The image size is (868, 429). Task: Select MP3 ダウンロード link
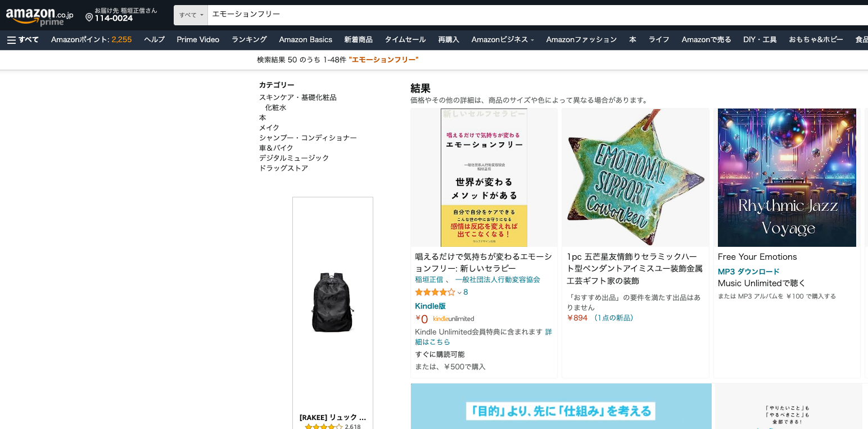point(749,272)
